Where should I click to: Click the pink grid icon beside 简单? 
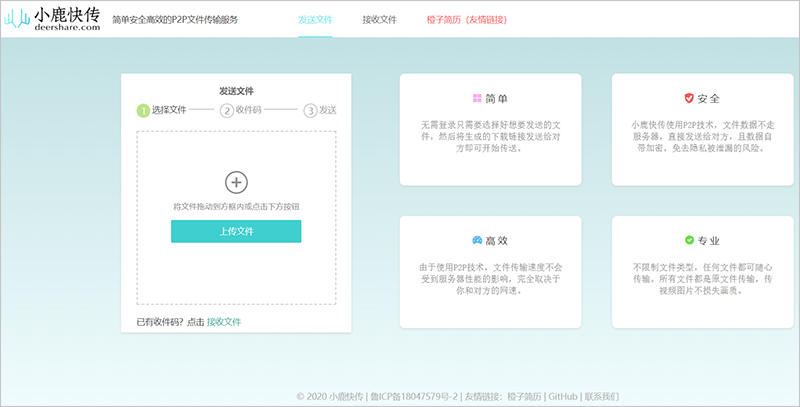click(x=477, y=98)
